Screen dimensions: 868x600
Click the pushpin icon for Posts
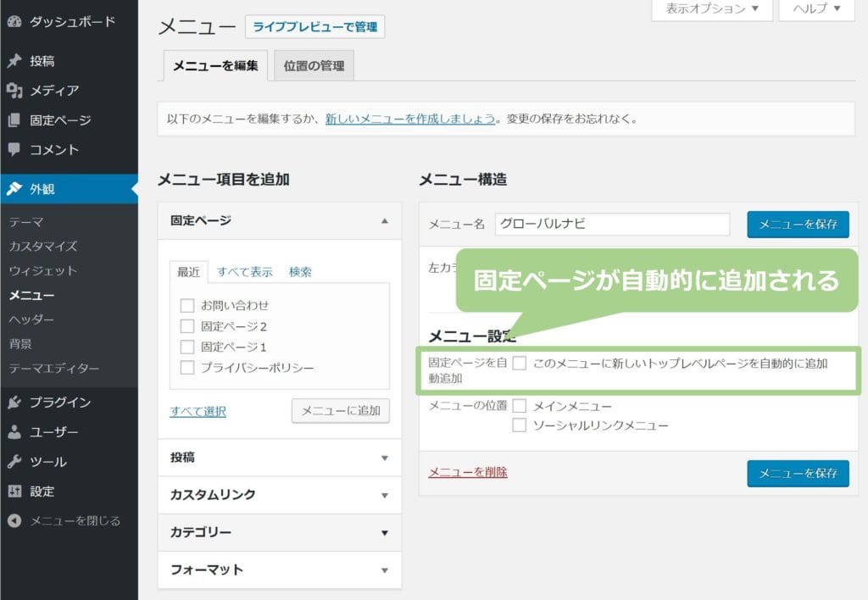14,61
